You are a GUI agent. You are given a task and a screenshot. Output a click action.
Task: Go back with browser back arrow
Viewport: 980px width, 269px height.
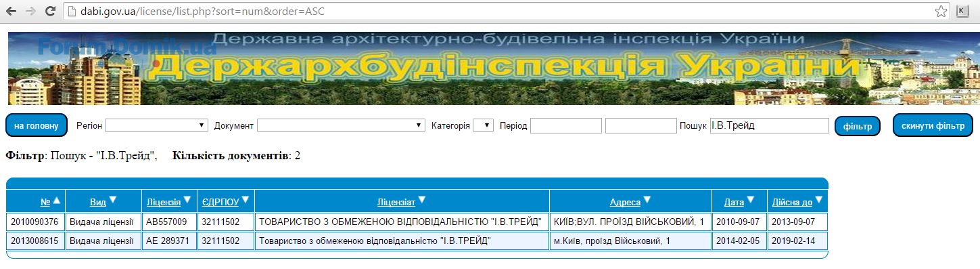(x=11, y=11)
